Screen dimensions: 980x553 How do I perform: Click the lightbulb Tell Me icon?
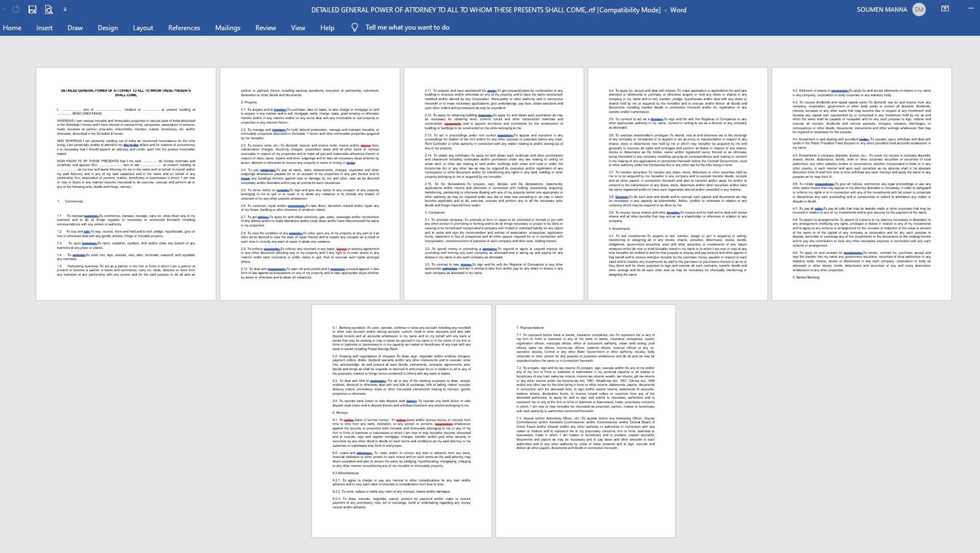point(355,28)
